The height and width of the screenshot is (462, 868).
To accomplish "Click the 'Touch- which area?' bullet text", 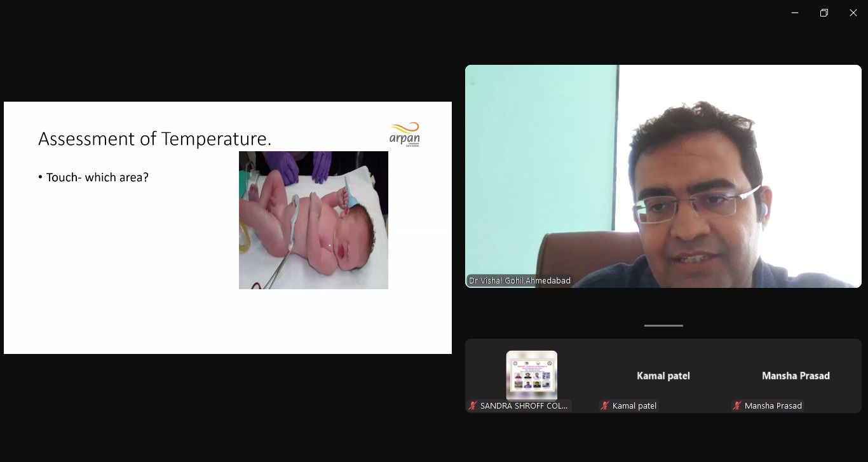I will [x=97, y=177].
